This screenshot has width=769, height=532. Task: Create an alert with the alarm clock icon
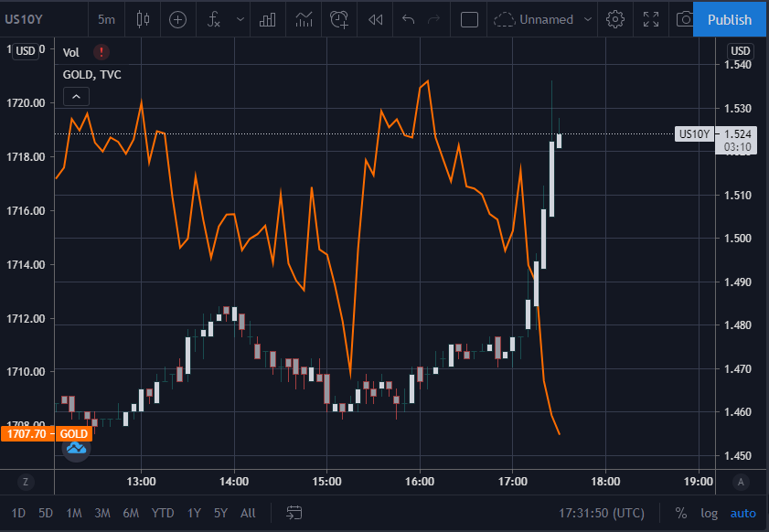339,19
